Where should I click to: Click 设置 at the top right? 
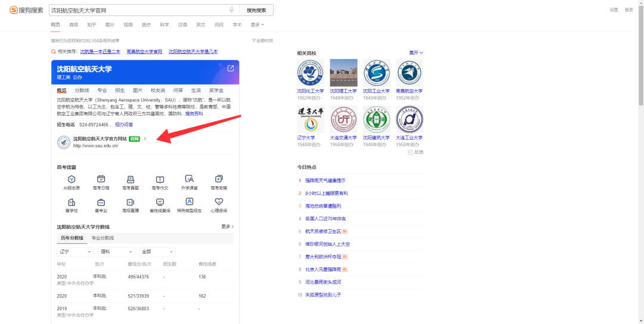(614, 10)
